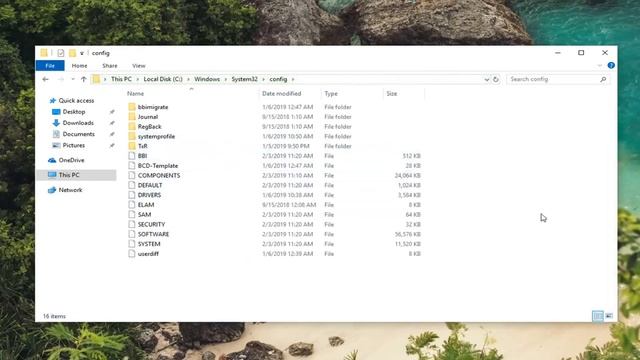Select the DEFAULT file icon
Viewport: 640px width, 360px height.
pos(131,185)
